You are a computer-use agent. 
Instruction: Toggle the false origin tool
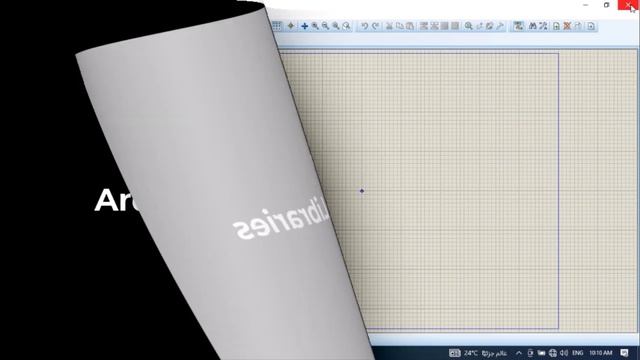pyautogui.click(x=291, y=26)
